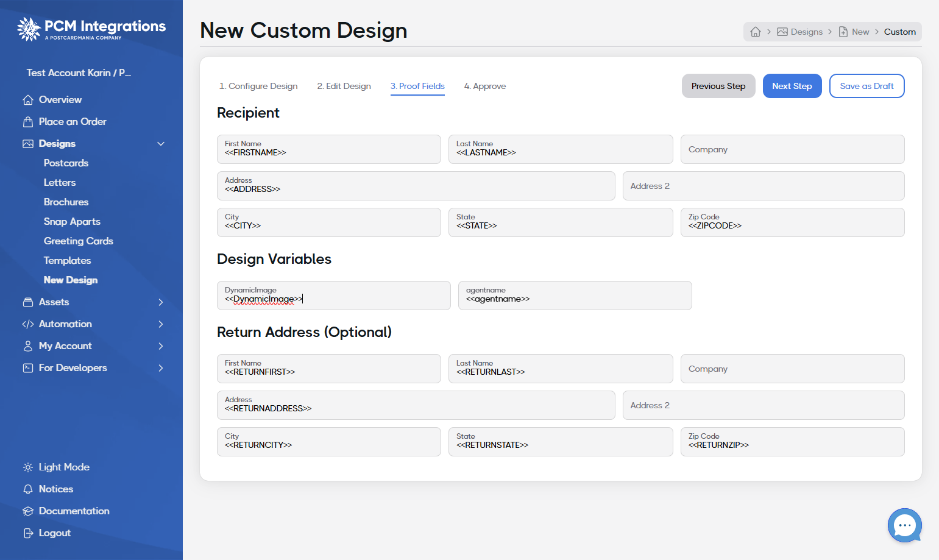
Task: Click the home icon in breadcrumb
Action: [756, 32]
